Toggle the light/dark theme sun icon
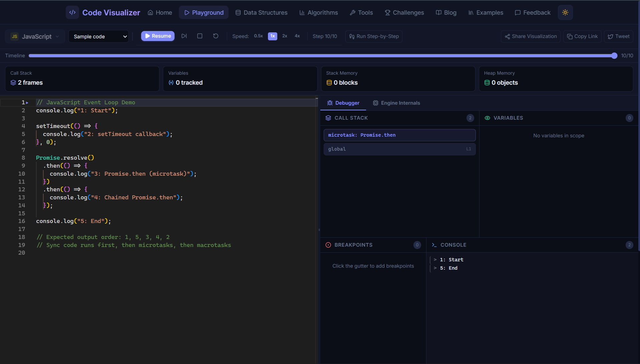640x364 pixels. point(565,12)
